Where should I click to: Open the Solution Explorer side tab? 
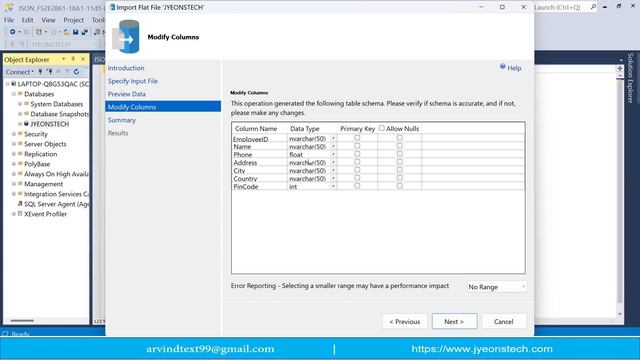pos(630,78)
